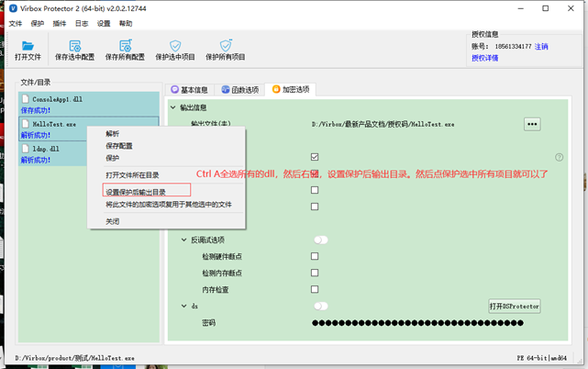Click HelloTest.exe file icon in list
The height and width of the screenshot is (369, 588).
26,124
